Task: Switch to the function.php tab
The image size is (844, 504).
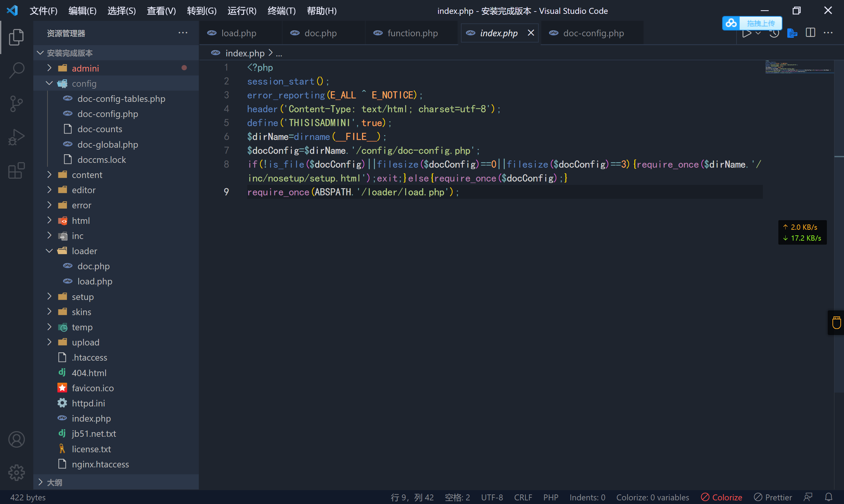Action: [412, 33]
